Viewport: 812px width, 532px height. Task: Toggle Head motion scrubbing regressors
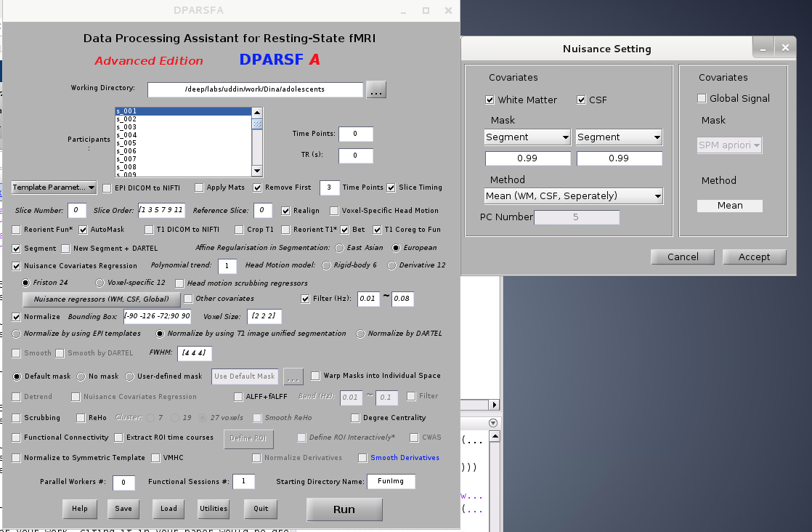click(x=179, y=283)
